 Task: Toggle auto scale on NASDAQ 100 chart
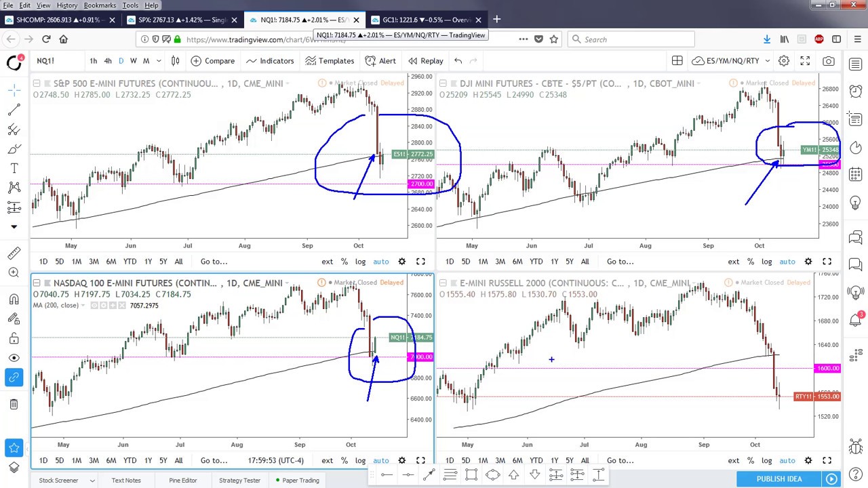point(381,461)
